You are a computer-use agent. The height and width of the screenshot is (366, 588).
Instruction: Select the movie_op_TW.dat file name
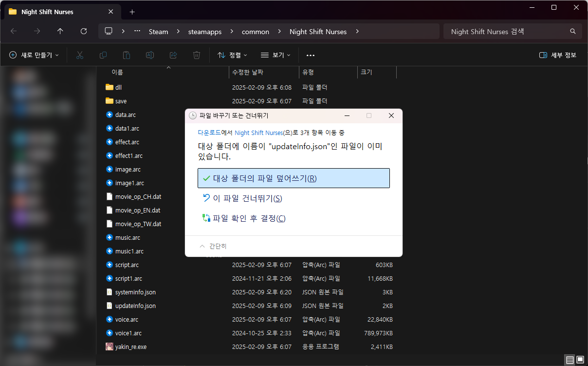[x=138, y=224]
